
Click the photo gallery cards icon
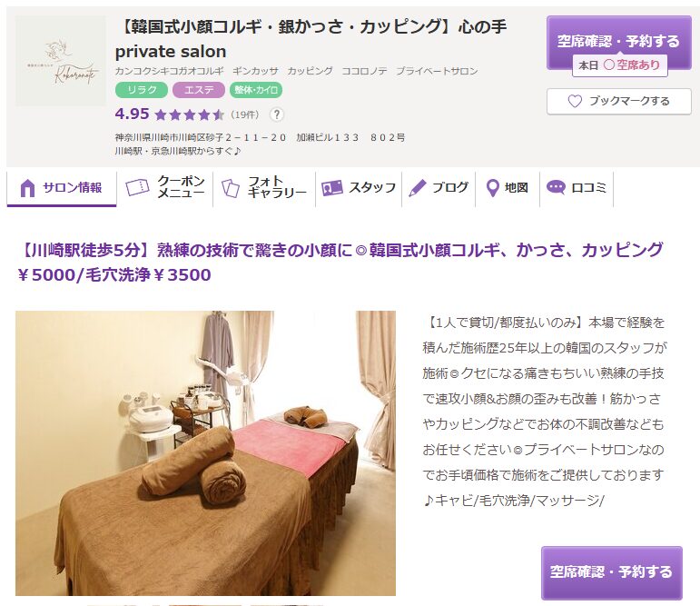[231, 188]
